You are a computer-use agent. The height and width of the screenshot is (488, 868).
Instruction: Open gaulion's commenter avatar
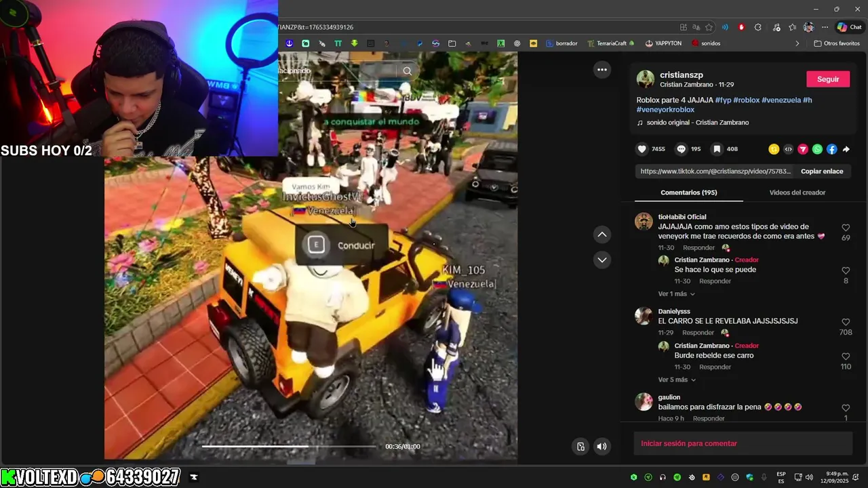(644, 402)
